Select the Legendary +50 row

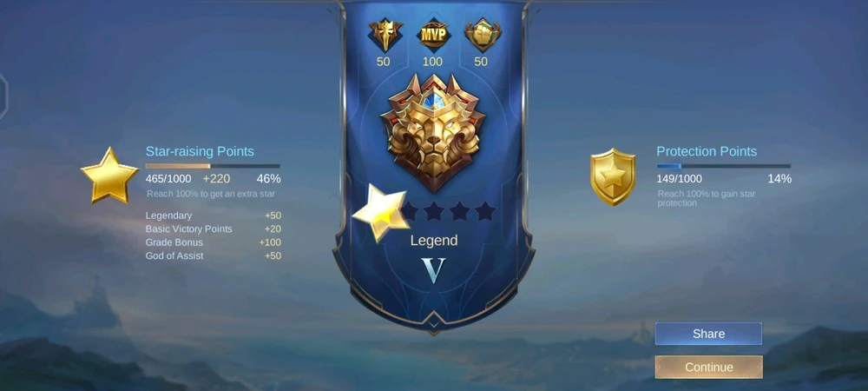tap(214, 216)
